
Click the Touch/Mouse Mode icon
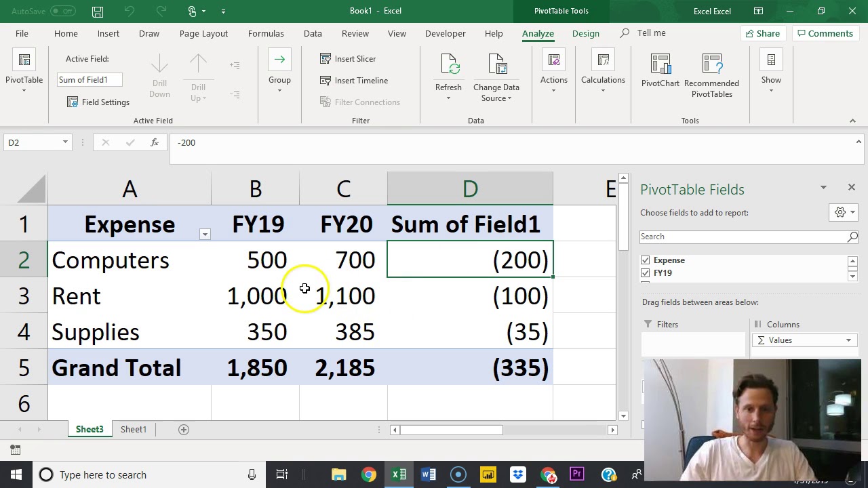coord(193,11)
